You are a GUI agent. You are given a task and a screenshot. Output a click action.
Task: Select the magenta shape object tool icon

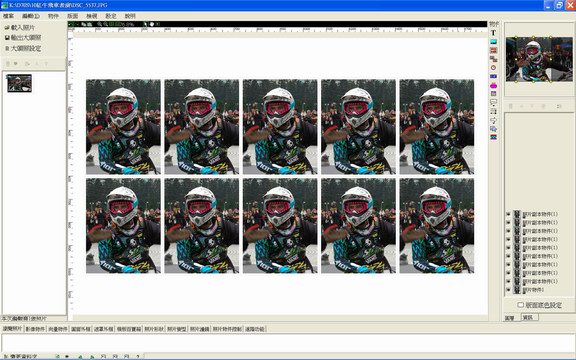click(493, 85)
